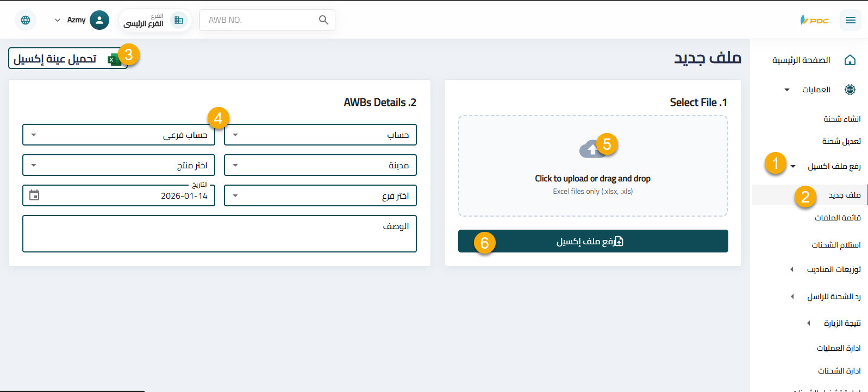Click the رفع ملف إكسيل upload button
This screenshot has width=868, height=392.
click(592, 241)
